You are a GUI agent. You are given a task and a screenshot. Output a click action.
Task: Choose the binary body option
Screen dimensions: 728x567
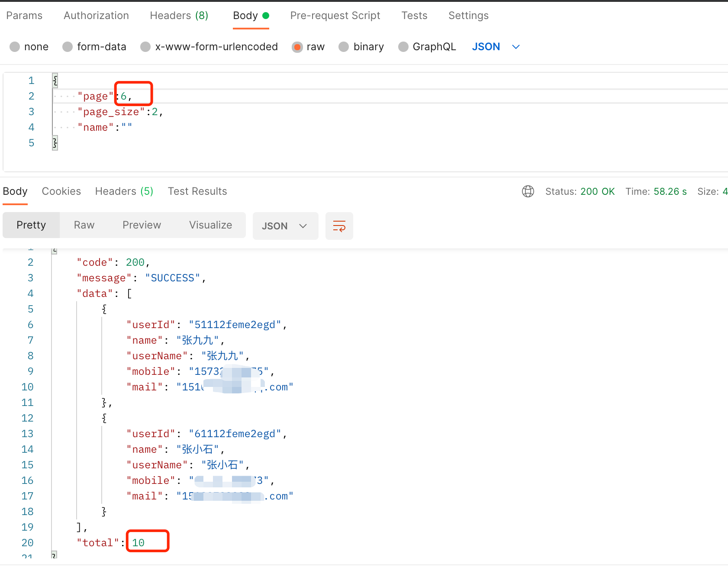(x=344, y=47)
